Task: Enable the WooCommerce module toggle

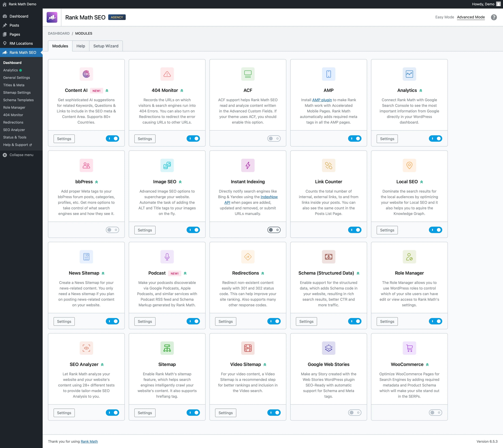Action: point(436,413)
